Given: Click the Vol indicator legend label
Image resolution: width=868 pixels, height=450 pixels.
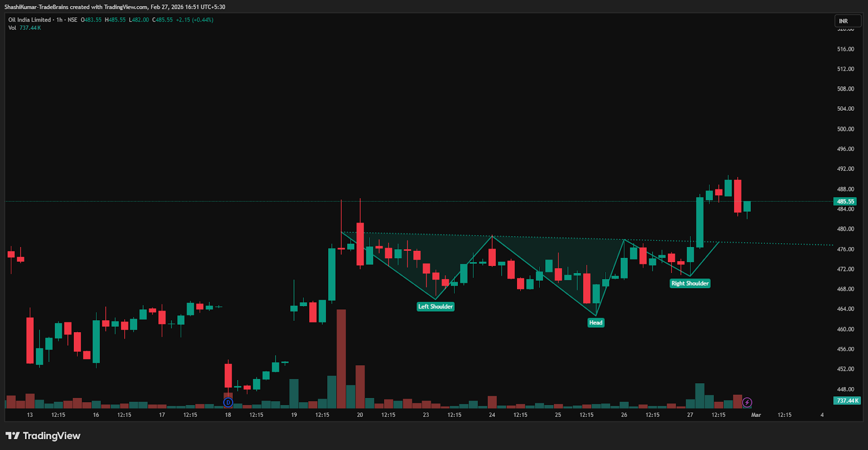Looking at the screenshot, I should click(x=12, y=28).
